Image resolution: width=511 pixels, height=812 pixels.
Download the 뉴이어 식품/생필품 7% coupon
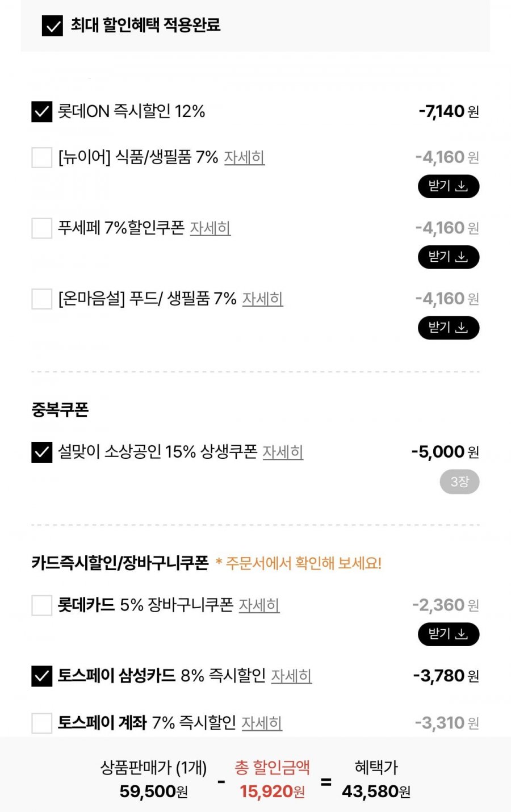coord(448,186)
